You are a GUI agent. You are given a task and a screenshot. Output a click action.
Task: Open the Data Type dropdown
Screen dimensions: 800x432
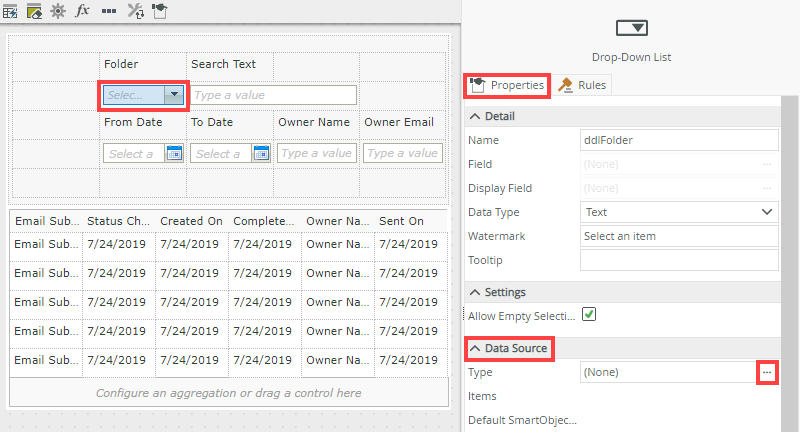[679, 212]
